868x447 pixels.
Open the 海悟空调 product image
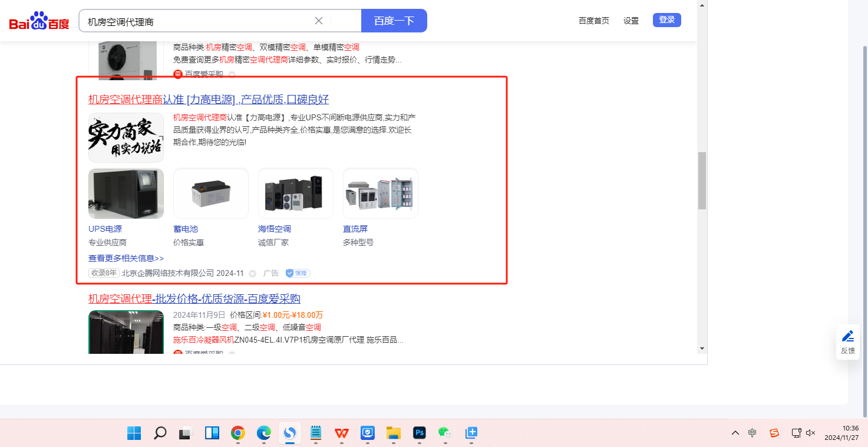tap(296, 193)
